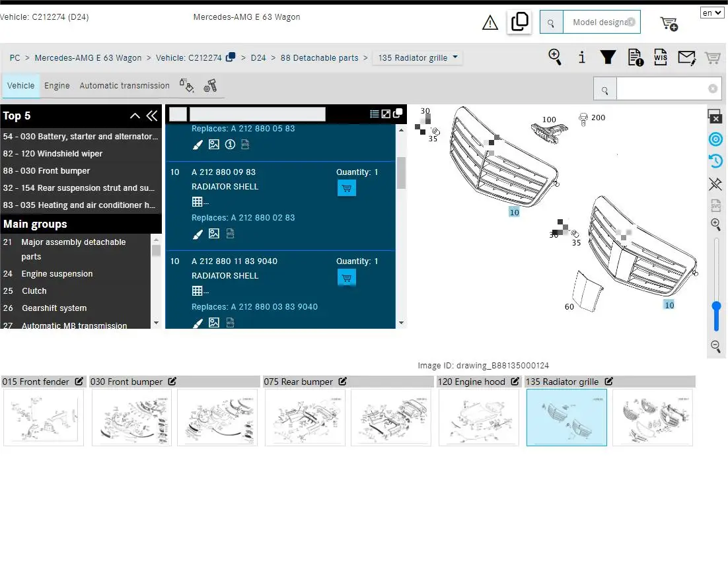Switch to the Engine tab
The width and height of the screenshot is (728, 575).
pos(57,85)
